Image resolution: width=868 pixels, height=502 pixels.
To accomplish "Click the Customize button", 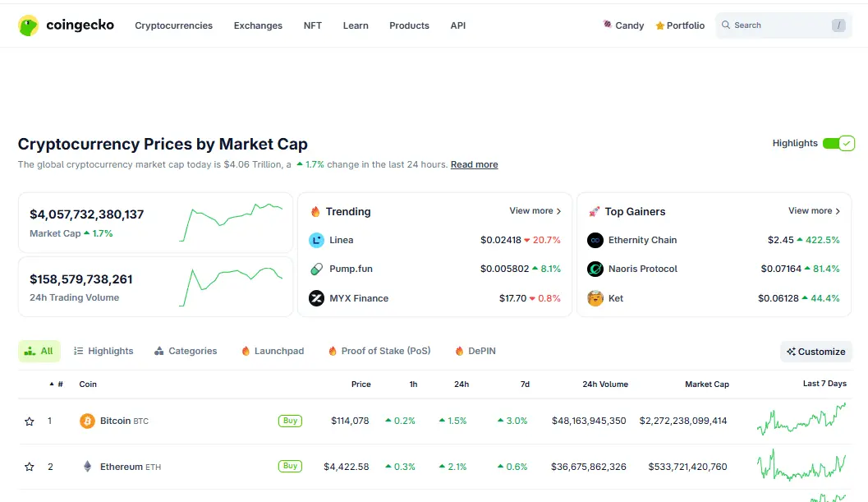I will pyautogui.click(x=816, y=352).
